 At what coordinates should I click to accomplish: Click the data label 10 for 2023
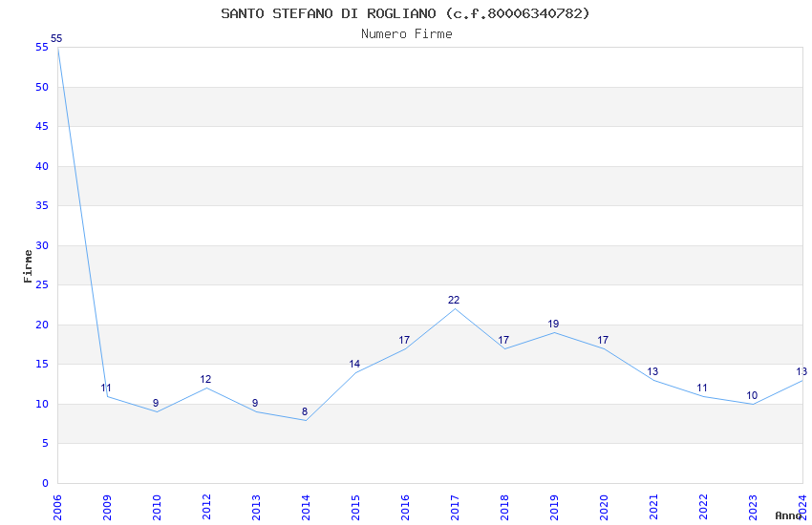point(753,396)
